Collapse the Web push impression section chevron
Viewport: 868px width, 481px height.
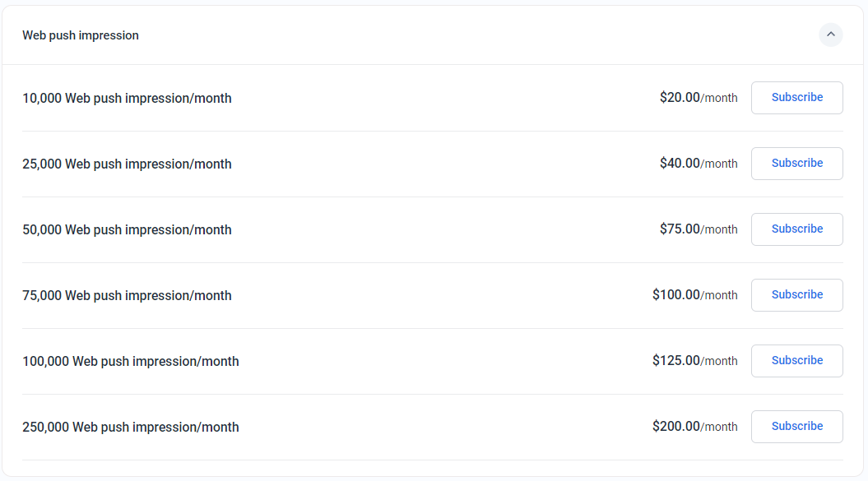coord(830,35)
